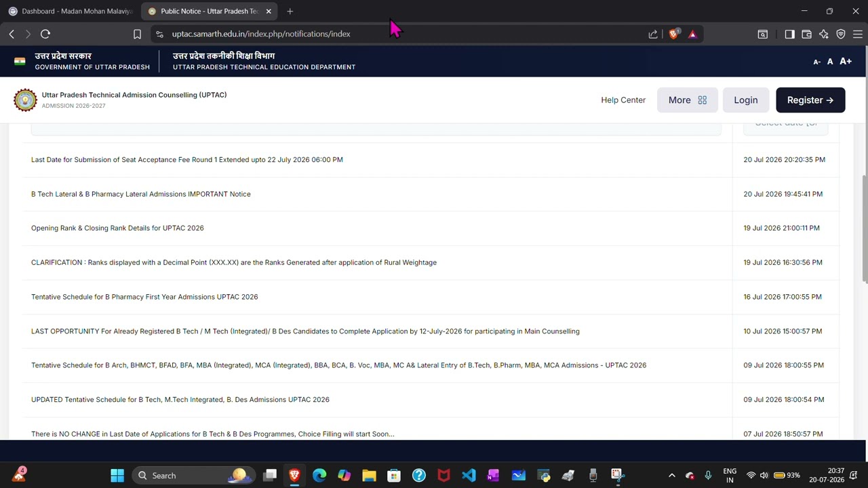Launch Microsoft Edge from the taskbar
Image resolution: width=868 pixels, height=488 pixels.
point(319,475)
